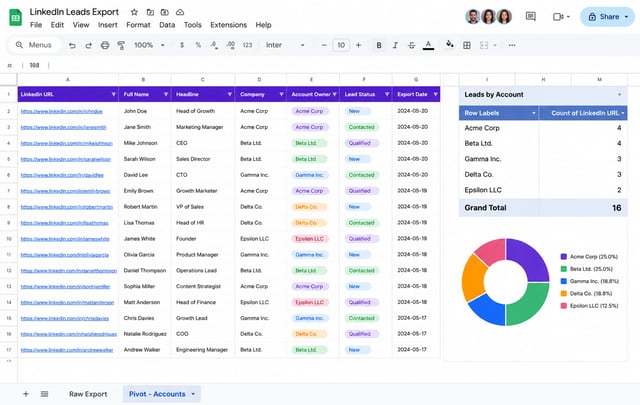Screen dimensions: 640x405
Task: Open the 123 number format menu
Action: pyautogui.click(x=247, y=45)
